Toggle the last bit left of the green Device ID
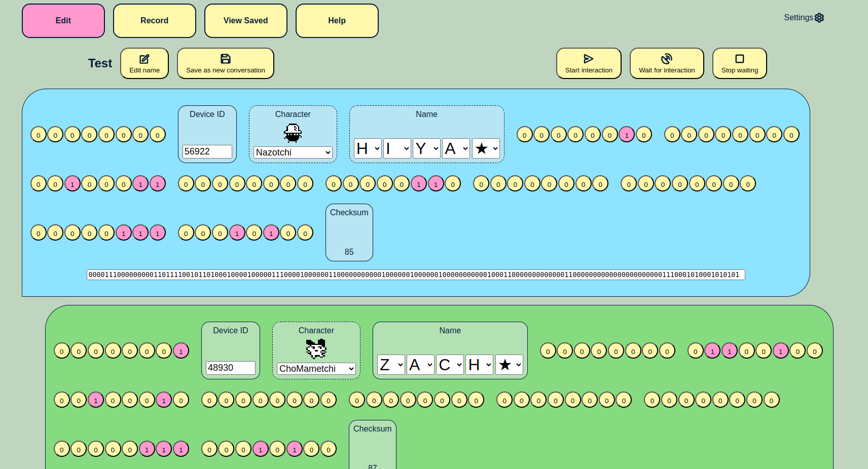The image size is (868, 469). tap(181, 351)
